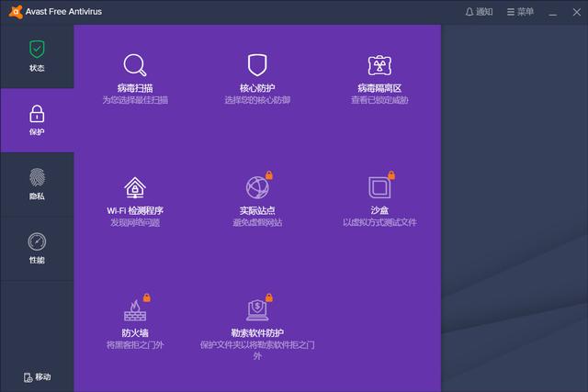The image size is (588, 392).
Task: Click the Avast logo icon
Action: (16, 12)
